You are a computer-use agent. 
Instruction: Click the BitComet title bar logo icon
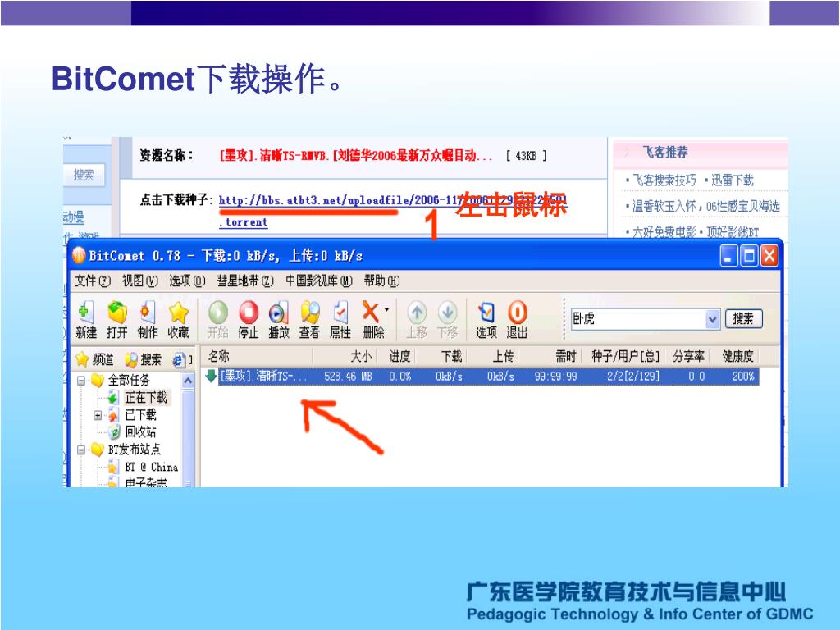(x=79, y=256)
